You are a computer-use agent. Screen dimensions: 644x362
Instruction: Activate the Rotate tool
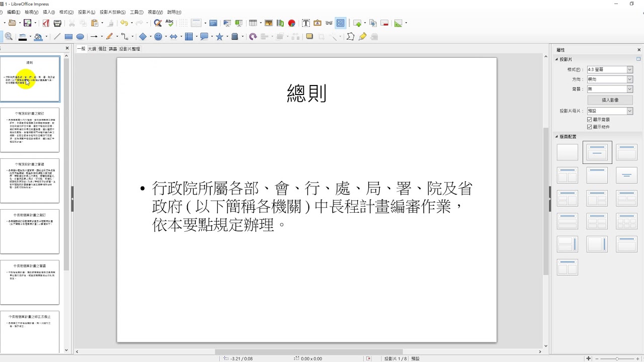tap(253, 37)
